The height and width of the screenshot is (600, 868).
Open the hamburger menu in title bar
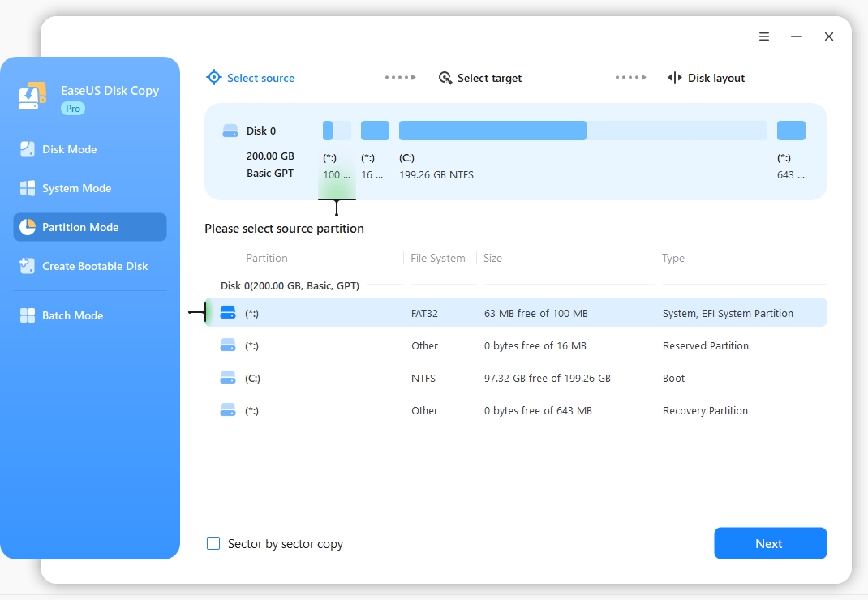click(x=764, y=36)
